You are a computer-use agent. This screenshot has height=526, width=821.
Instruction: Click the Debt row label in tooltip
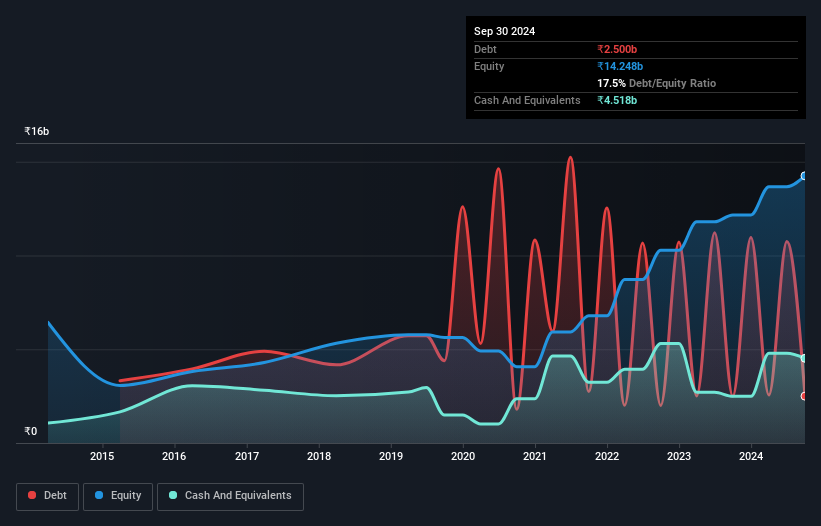point(485,49)
